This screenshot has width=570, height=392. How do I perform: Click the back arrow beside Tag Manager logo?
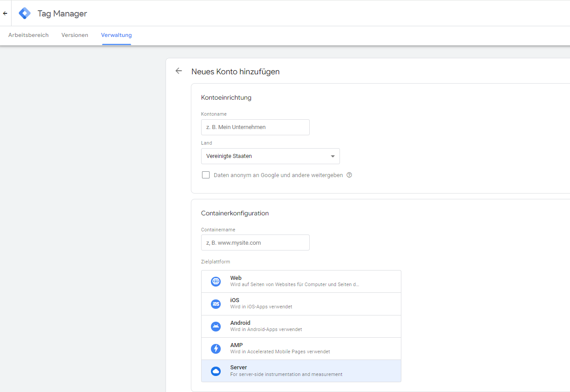[x=5, y=13]
